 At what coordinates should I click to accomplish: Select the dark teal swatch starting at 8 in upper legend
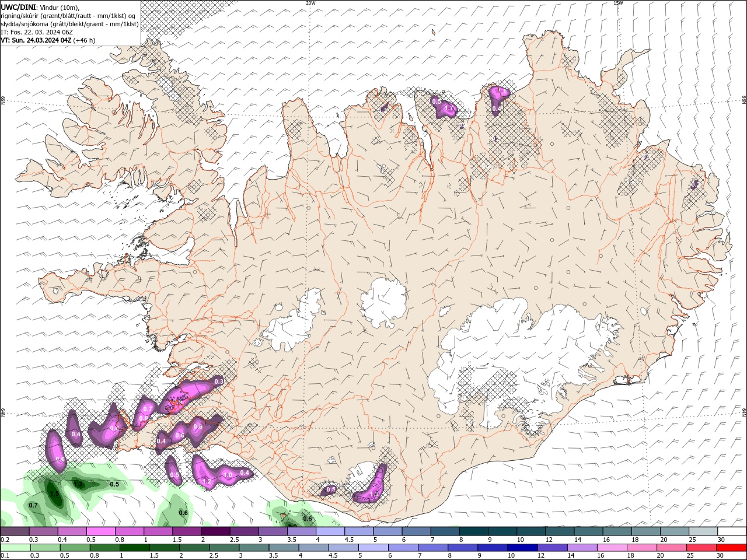[x=474, y=531]
